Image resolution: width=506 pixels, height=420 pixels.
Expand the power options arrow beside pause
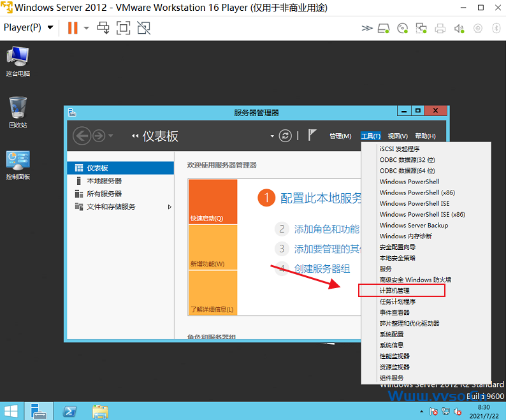coord(86,28)
